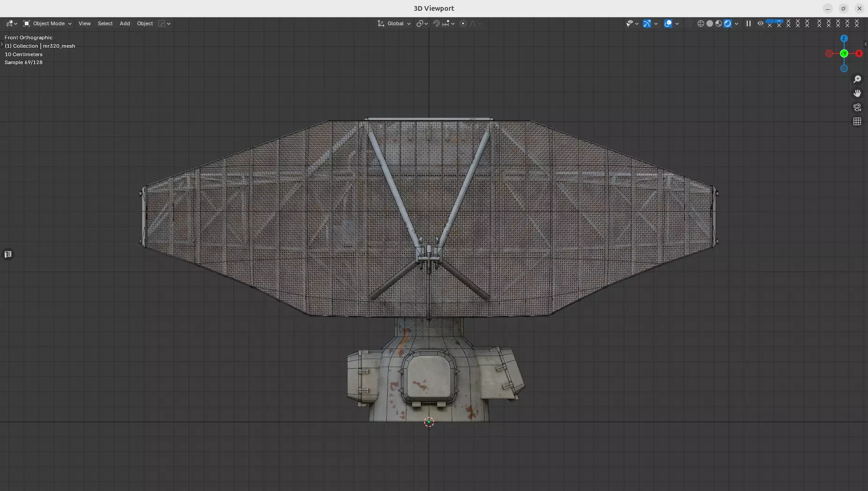Open the proportional editing falloff dropdown
The width and height of the screenshot is (868, 491).
[x=475, y=23]
